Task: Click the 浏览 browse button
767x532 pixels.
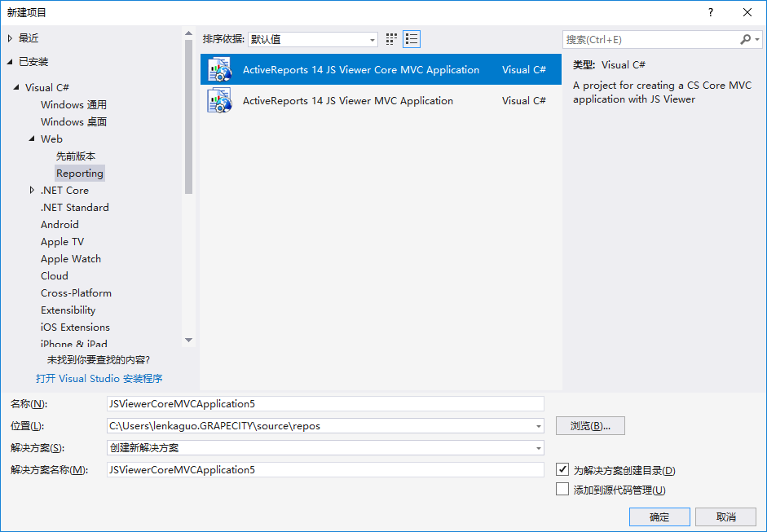Action: [590, 426]
